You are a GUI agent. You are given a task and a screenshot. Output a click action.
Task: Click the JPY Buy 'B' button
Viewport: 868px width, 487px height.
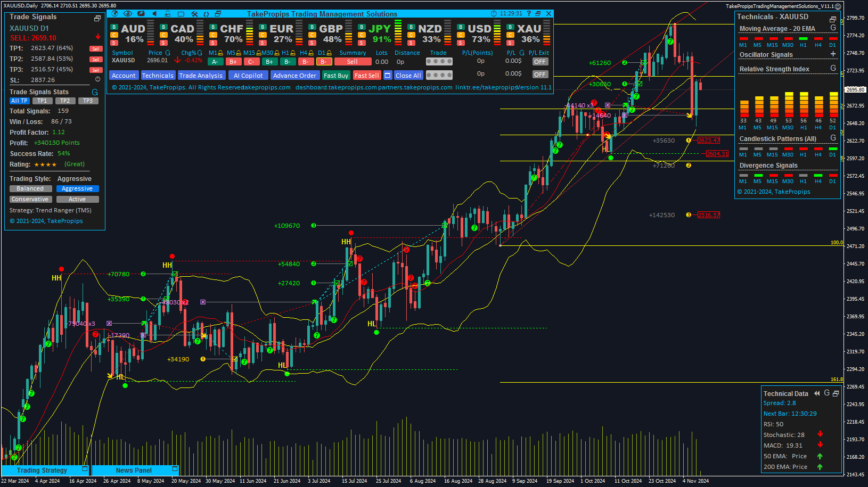click(362, 27)
